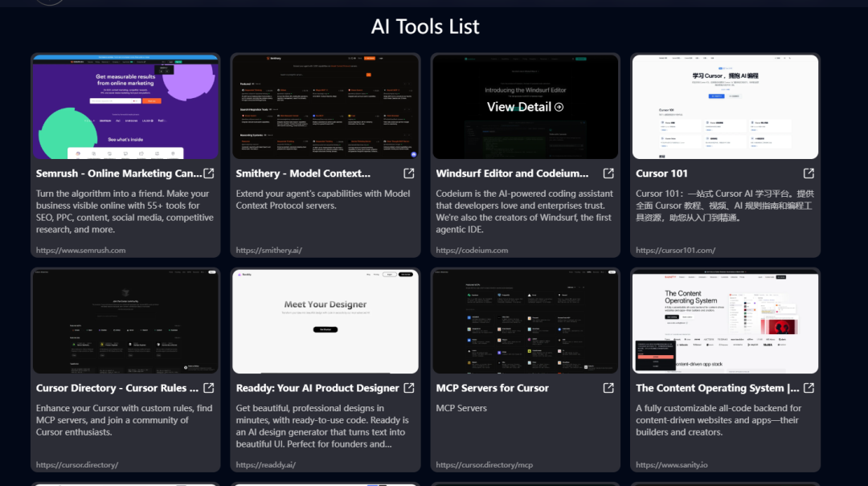This screenshot has height=486, width=868.
Task: Open the Cursor 101 preview thumbnail
Action: [725, 107]
